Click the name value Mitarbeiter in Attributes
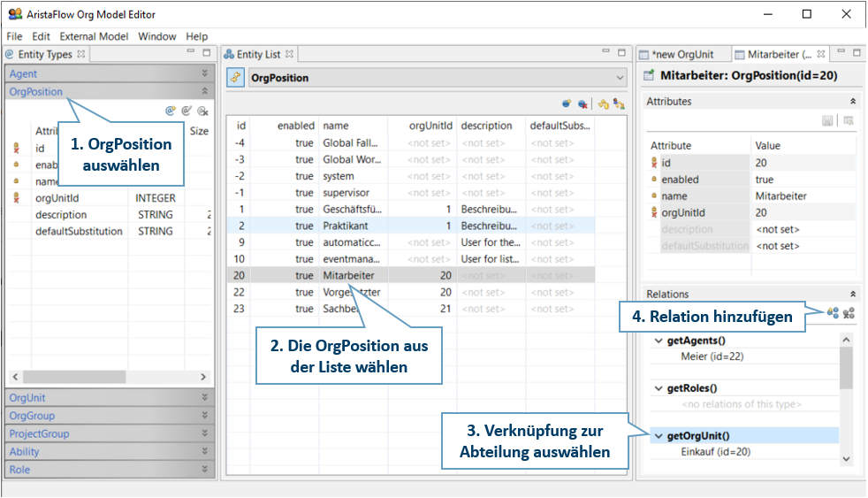This screenshot has width=868, height=498. pos(780,196)
